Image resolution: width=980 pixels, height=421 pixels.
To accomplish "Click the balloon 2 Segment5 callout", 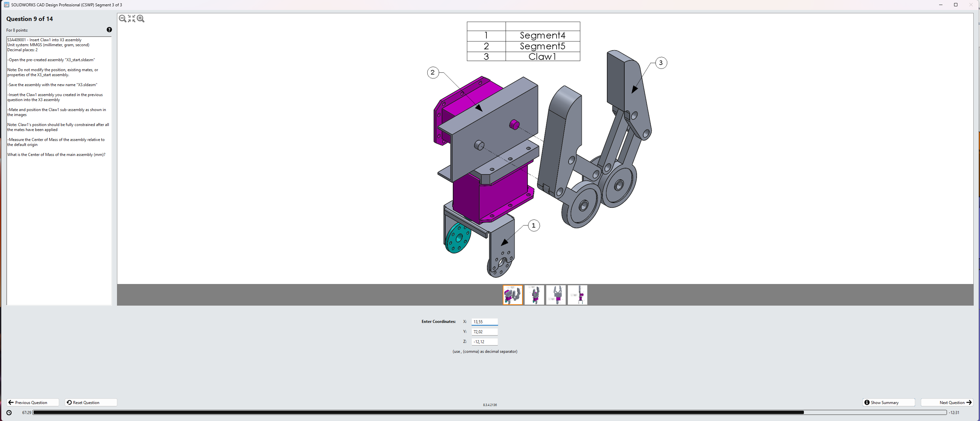I will point(433,72).
